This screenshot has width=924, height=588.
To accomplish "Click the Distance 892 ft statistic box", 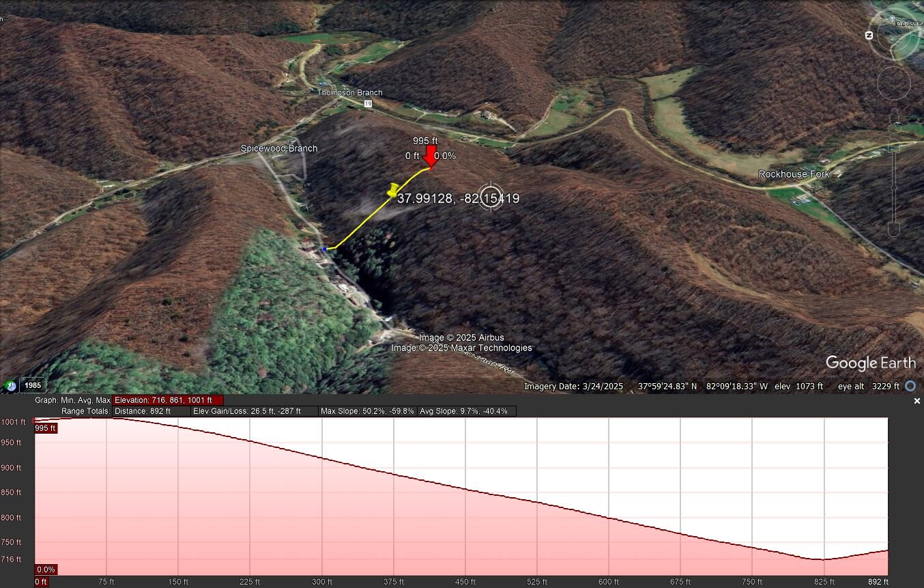I will 151,411.
